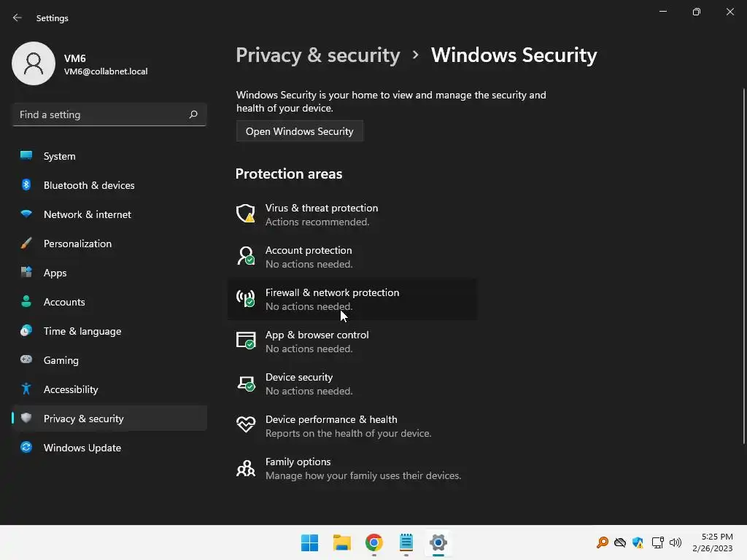The width and height of the screenshot is (747, 560).
Task: Open Virus & threat protection shield icon
Action: [x=246, y=214]
